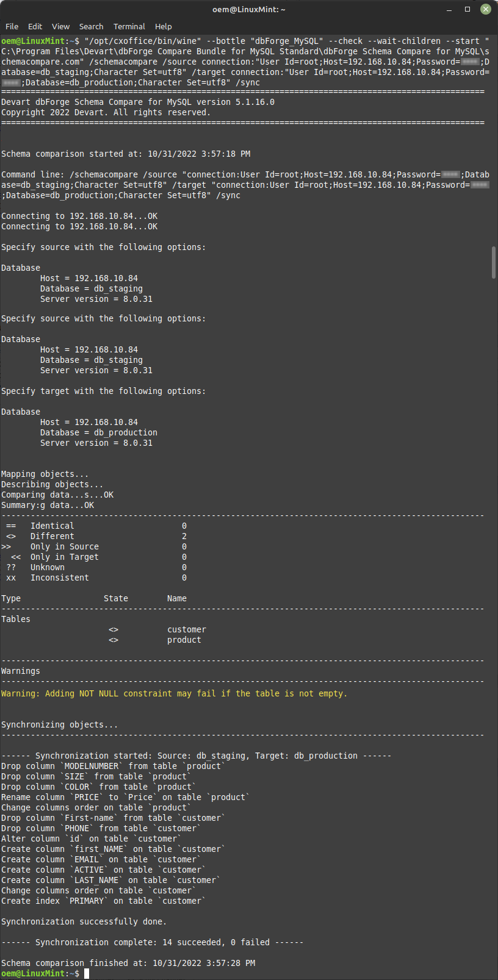Click 'Create column `first_NAME`' line
The image size is (498, 980).
114,849
